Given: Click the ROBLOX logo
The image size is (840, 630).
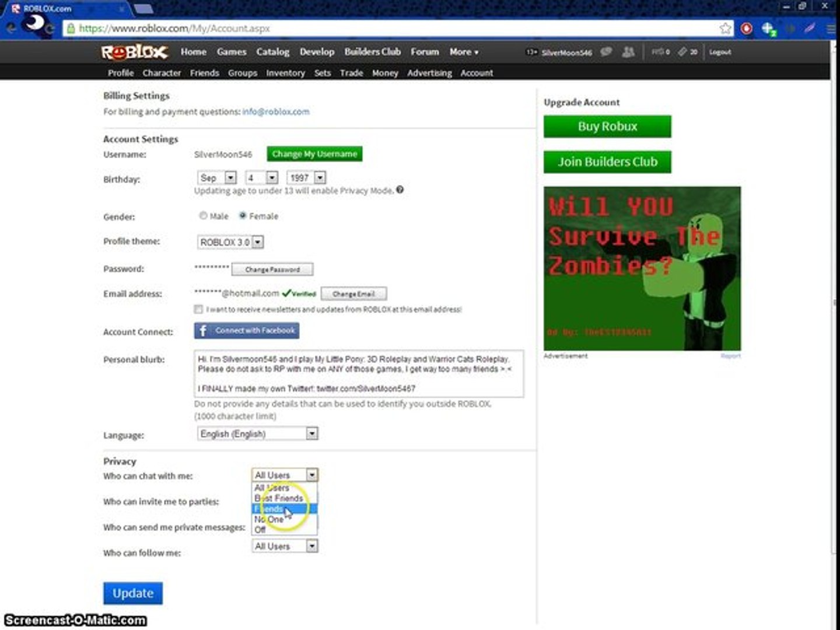Looking at the screenshot, I should pyautogui.click(x=135, y=52).
